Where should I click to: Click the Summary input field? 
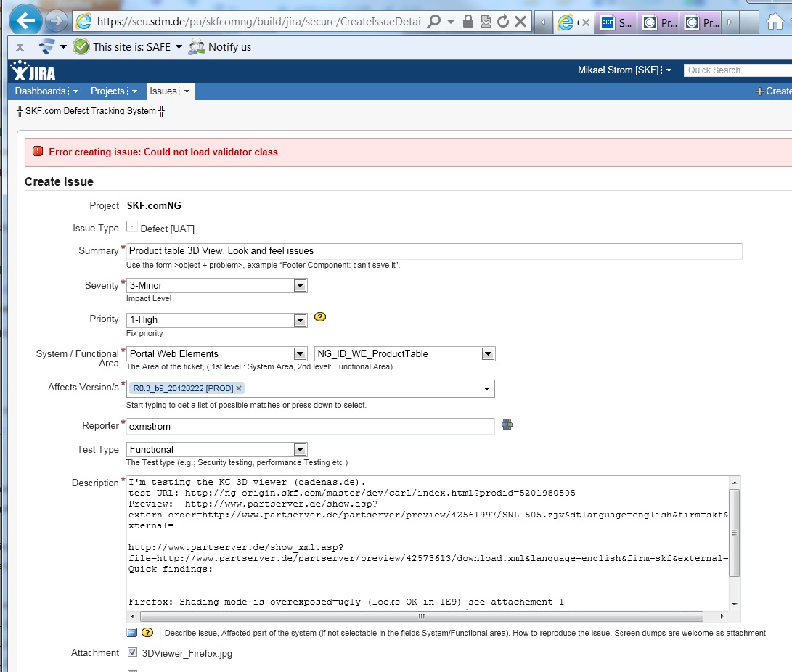434,251
